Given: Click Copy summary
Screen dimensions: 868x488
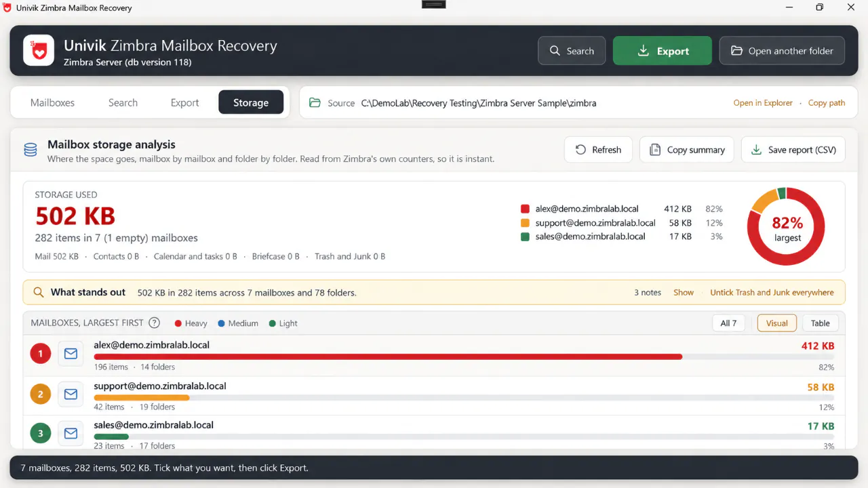Looking at the screenshot, I should [687, 150].
